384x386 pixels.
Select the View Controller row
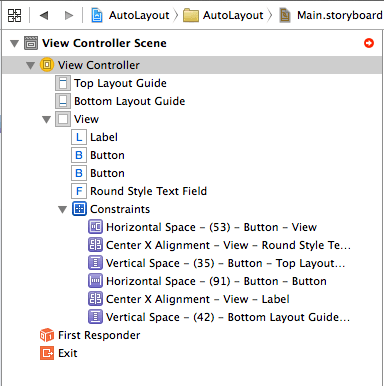point(192,65)
